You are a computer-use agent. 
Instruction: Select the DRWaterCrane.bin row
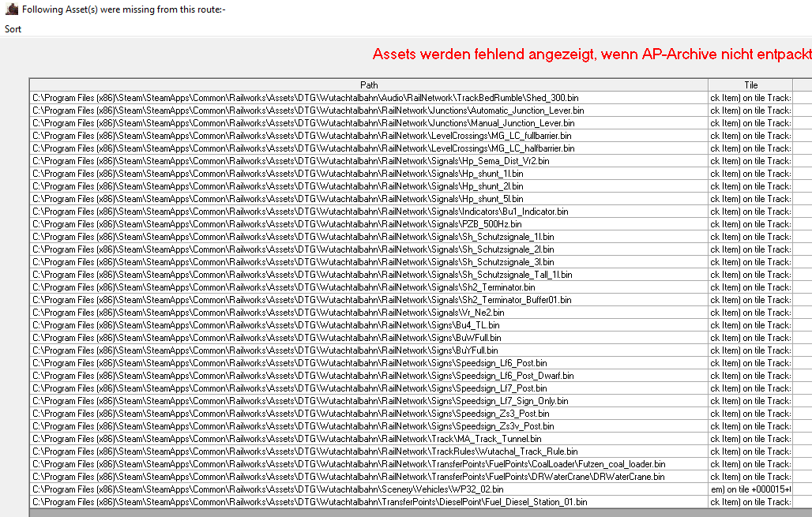[369, 477]
